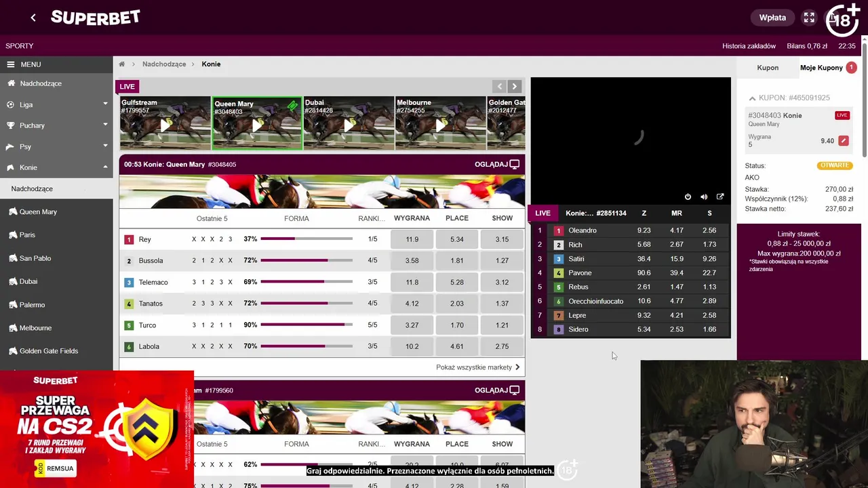
Task: Play the Dubai live stream thumbnail
Action: point(349,123)
